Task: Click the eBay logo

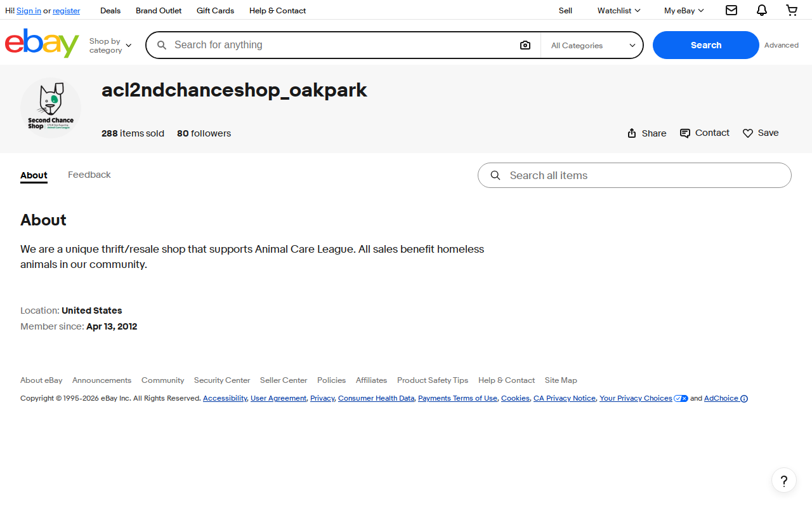Action: [x=42, y=43]
